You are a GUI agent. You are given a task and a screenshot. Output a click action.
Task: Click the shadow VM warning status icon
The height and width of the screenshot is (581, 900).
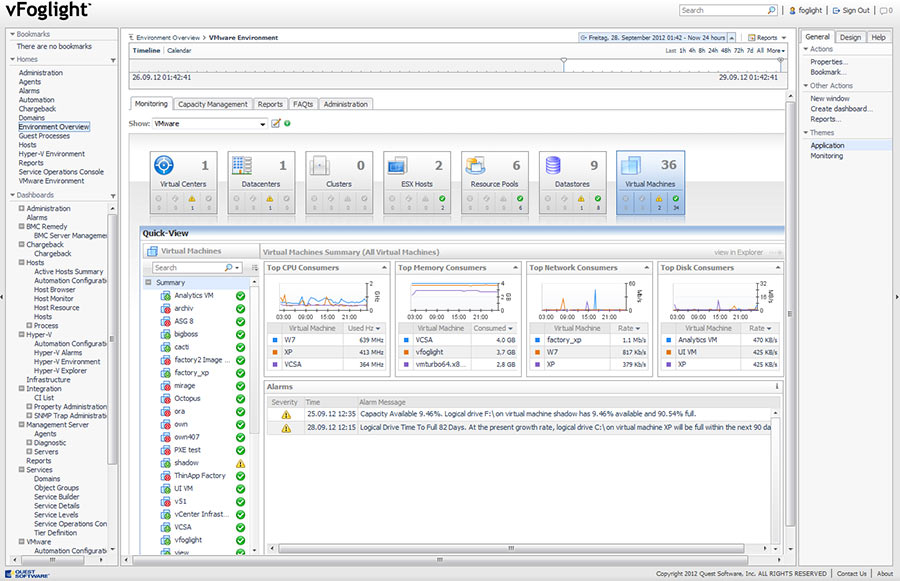coord(240,463)
